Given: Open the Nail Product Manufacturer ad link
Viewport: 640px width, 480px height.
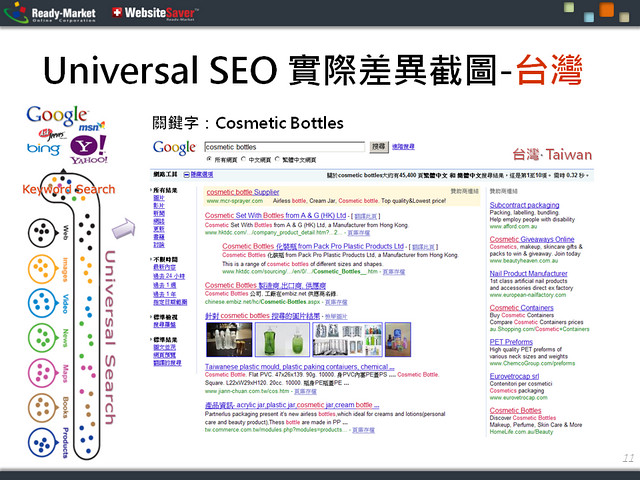Looking at the screenshot, I should [529, 273].
